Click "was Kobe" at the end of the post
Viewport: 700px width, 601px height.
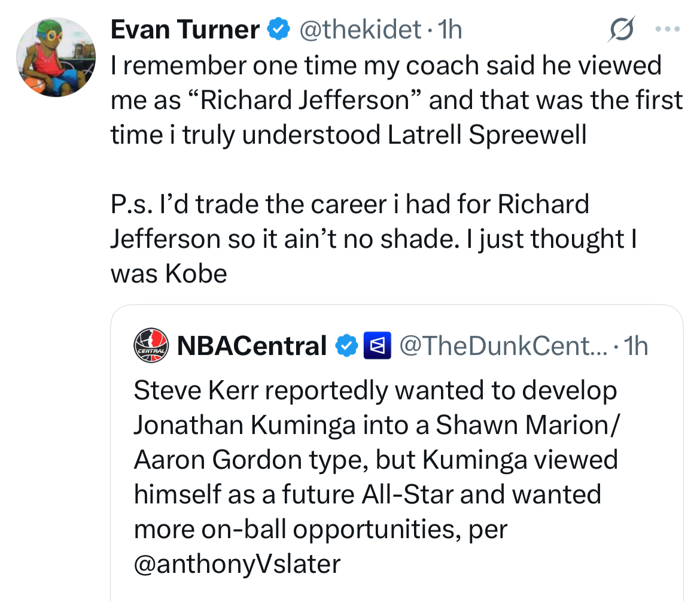[x=169, y=274]
